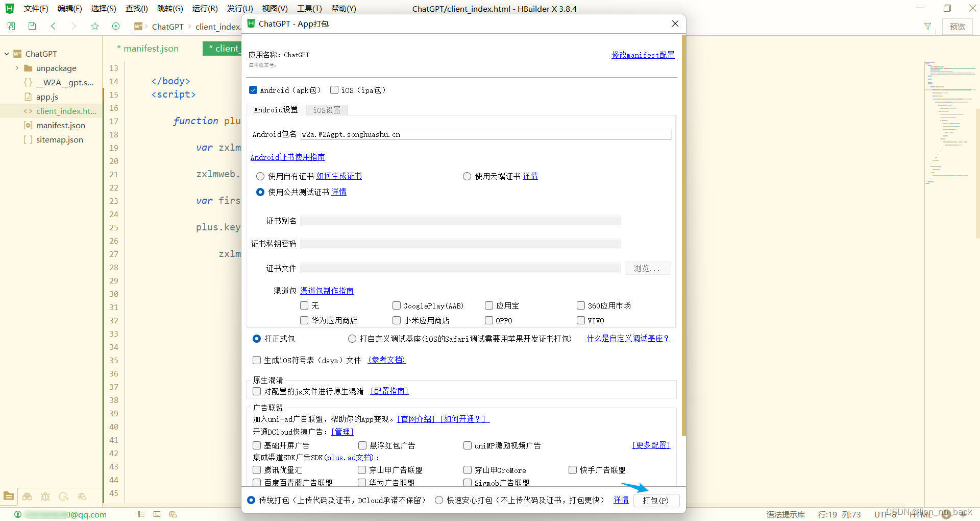Select 使用云端证书 radio button

(x=467, y=176)
